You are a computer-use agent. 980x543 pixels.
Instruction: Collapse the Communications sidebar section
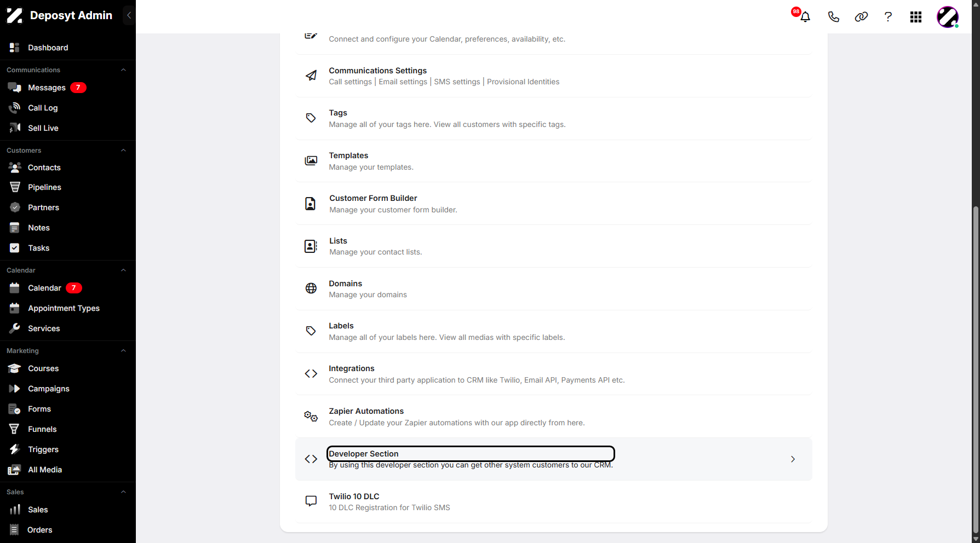coord(123,70)
